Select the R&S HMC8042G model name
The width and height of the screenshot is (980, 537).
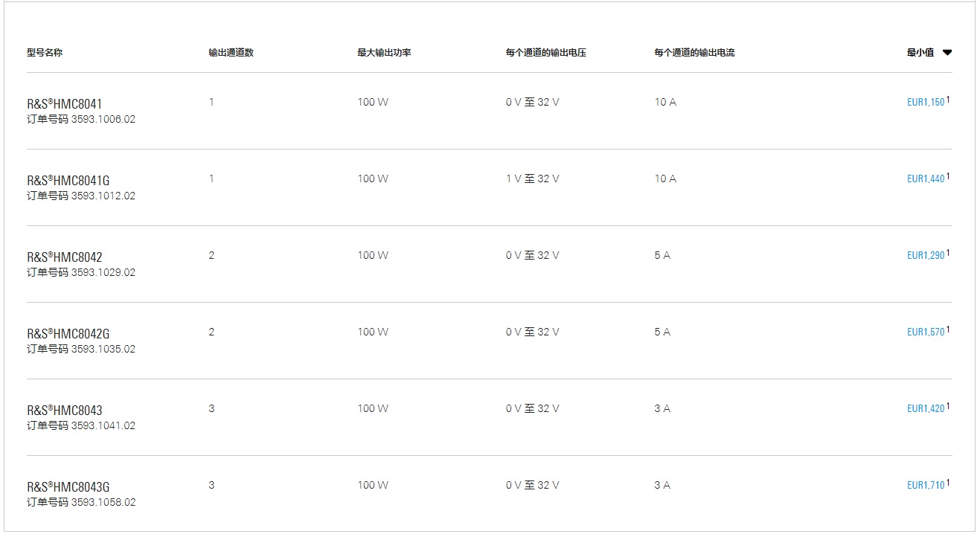coord(68,334)
